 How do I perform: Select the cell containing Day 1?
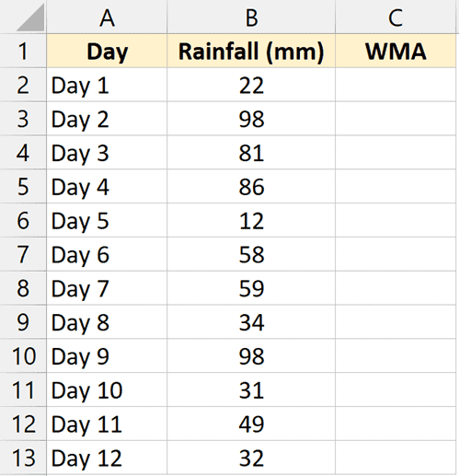[107, 85]
